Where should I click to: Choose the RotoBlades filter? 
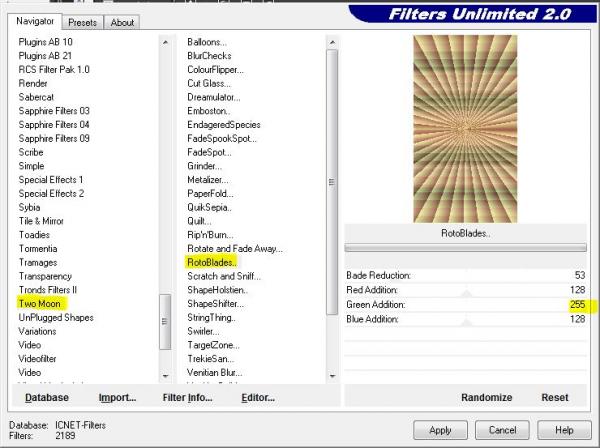pyautogui.click(x=210, y=262)
